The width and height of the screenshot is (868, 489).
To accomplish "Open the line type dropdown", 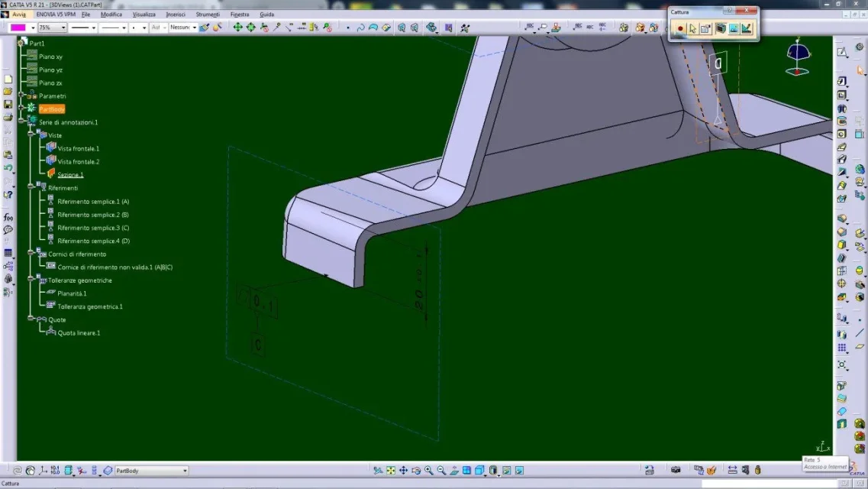I will (x=124, y=28).
